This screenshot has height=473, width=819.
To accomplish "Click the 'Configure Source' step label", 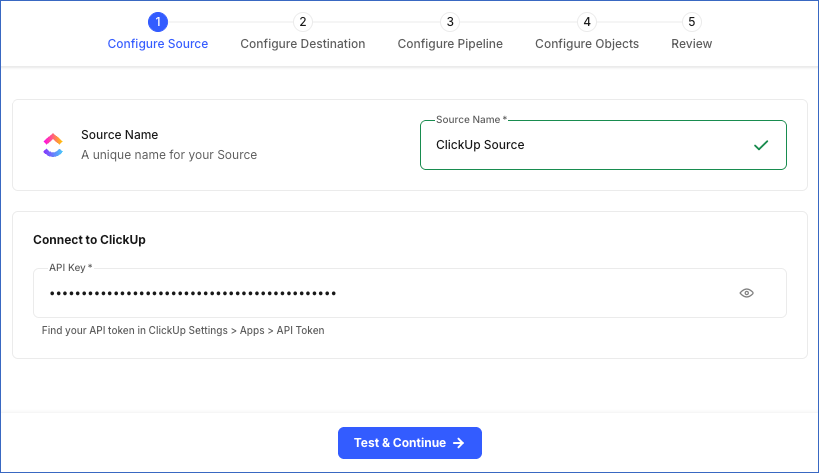I will (x=158, y=44).
